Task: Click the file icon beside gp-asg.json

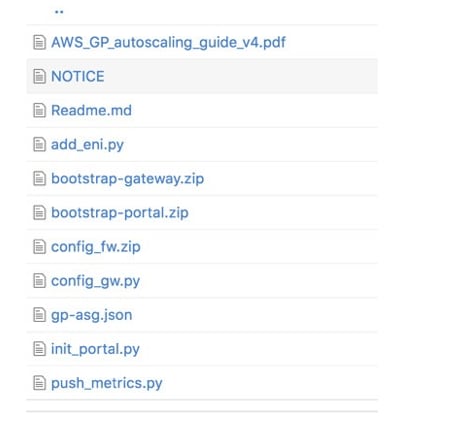Action: 39,315
